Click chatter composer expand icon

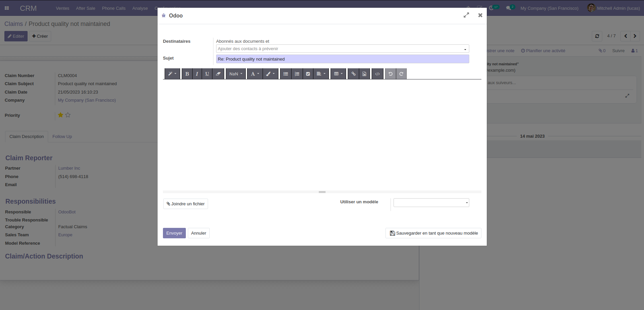click(x=627, y=96)
